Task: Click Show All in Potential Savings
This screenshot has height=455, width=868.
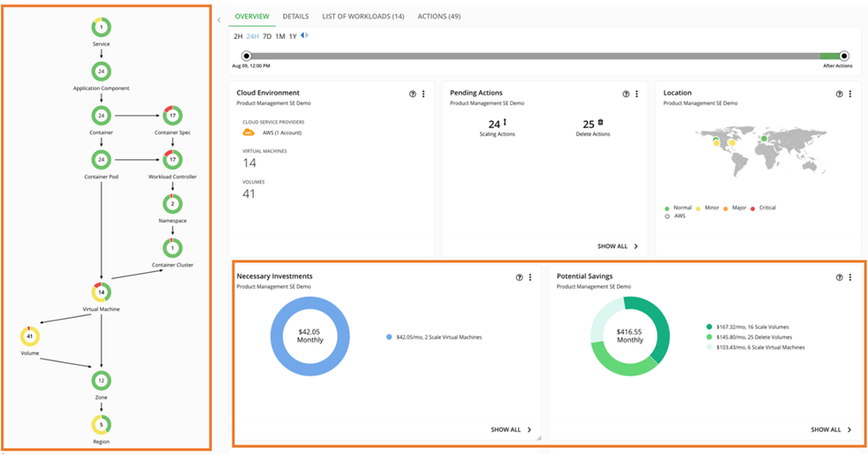Action: [x=832, y=429]
